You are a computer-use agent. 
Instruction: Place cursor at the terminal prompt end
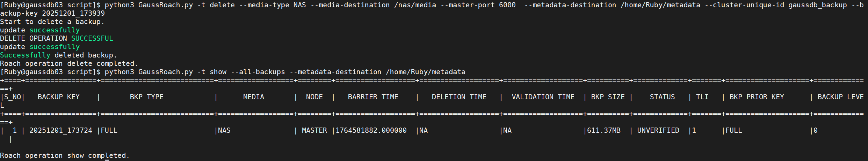click(x=107, y=160)
